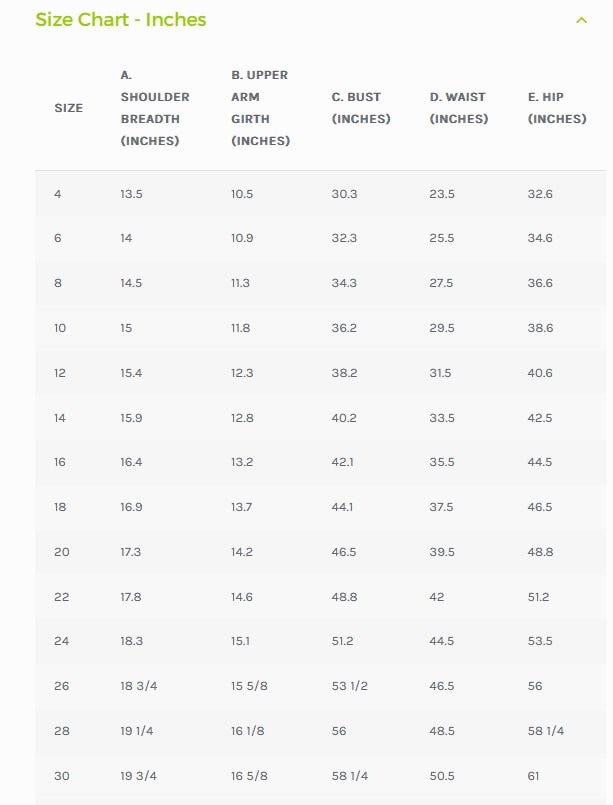Select the size 16 row label
The image size is (613, 805).
[x=60, y=462]
